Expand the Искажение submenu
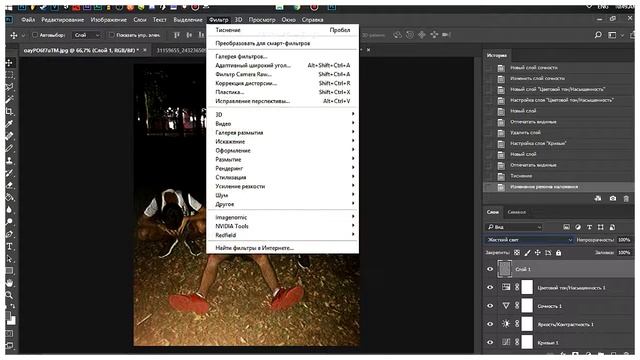This screenshot has height=360, width=640. pyautogui.click(x=282, y=141)
